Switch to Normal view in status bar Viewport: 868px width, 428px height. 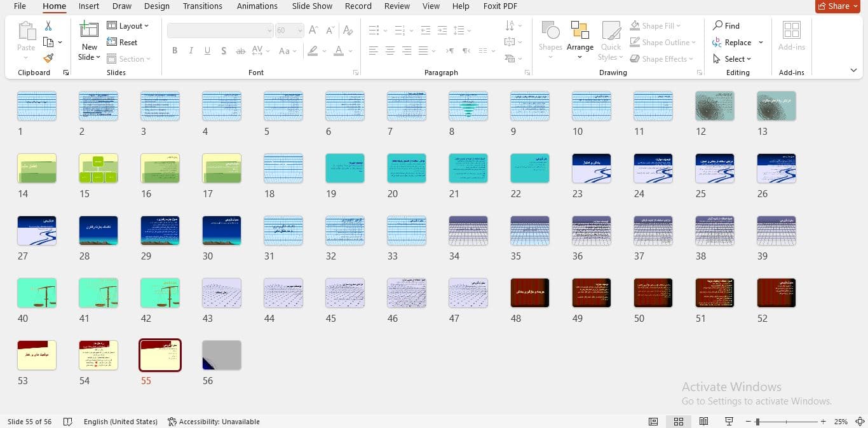click(x=653, y=422)
